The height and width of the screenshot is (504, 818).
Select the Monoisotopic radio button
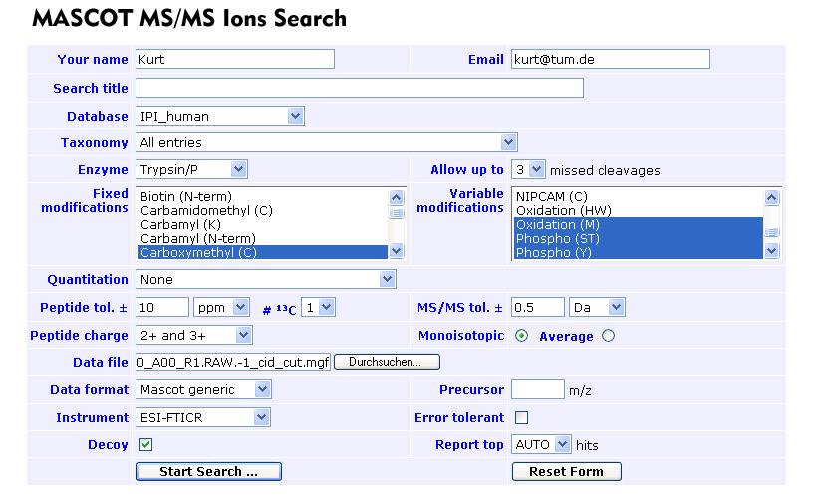point(522,336)
